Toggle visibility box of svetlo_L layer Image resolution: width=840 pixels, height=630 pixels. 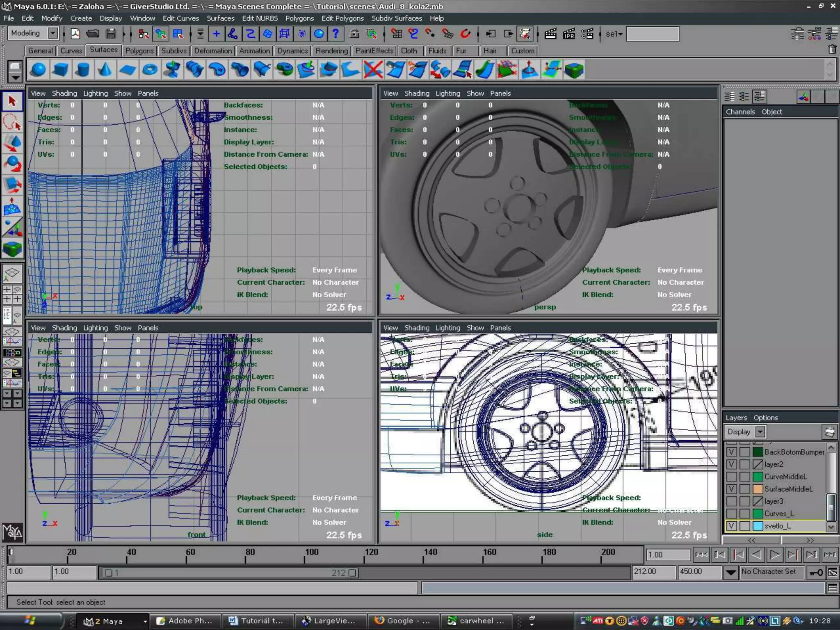point(731,526)
